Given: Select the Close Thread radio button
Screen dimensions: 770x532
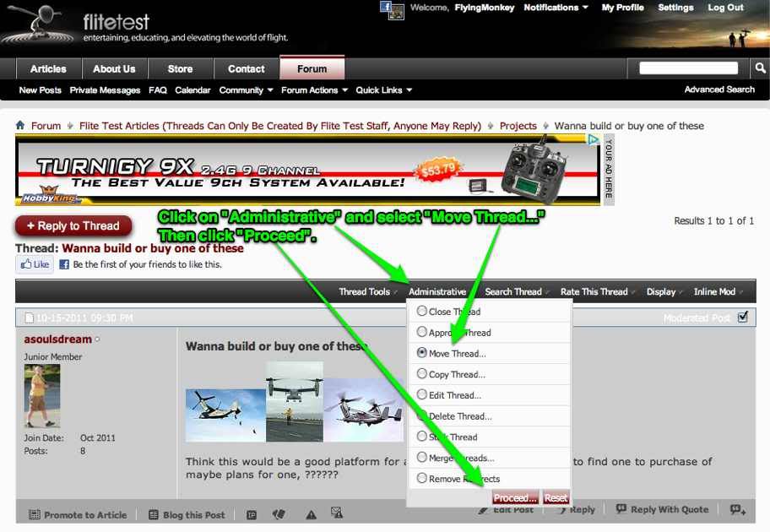Looking at the screenshot, I should 421,311.
